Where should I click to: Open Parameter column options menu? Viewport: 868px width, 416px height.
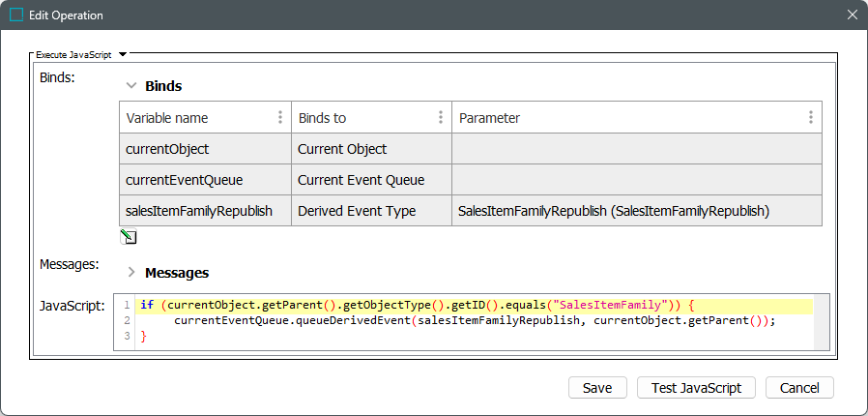(811, 118)
